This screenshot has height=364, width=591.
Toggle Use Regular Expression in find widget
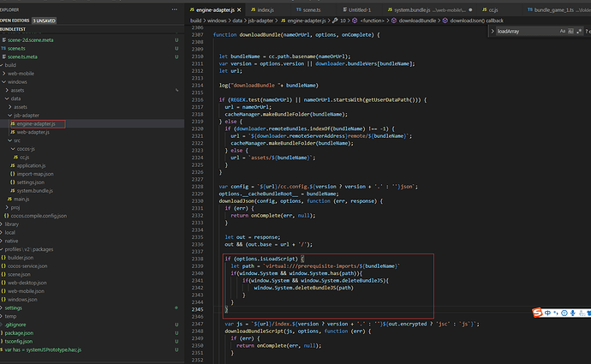pyautogui.click(x=581, y=29)
